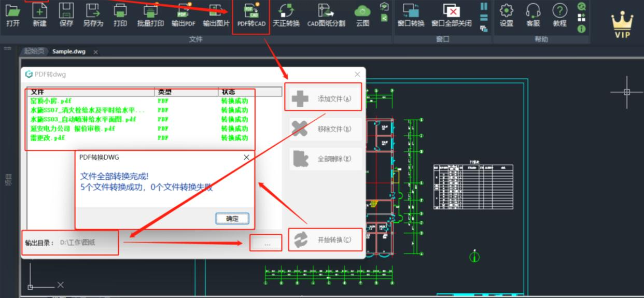Select the Sample.dwg document tab
The height and width of the screenshot is (298, 644).
(68, 52)
